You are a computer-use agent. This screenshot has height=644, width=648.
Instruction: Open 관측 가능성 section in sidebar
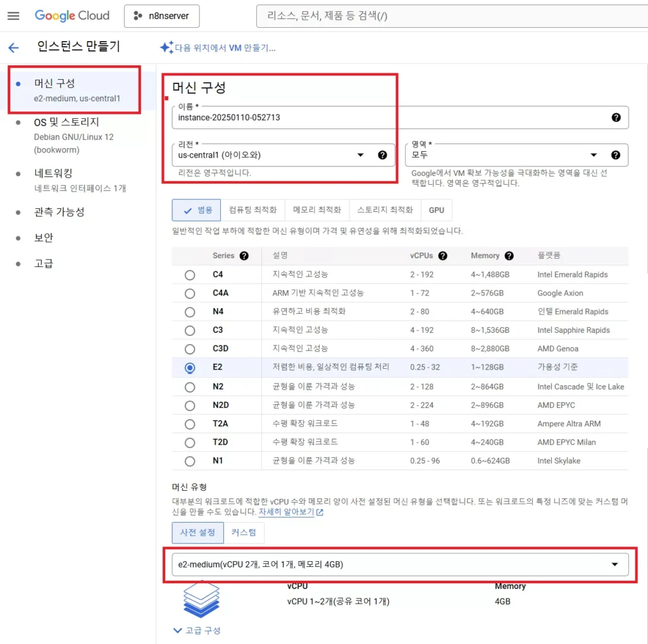tap(59, 212)
